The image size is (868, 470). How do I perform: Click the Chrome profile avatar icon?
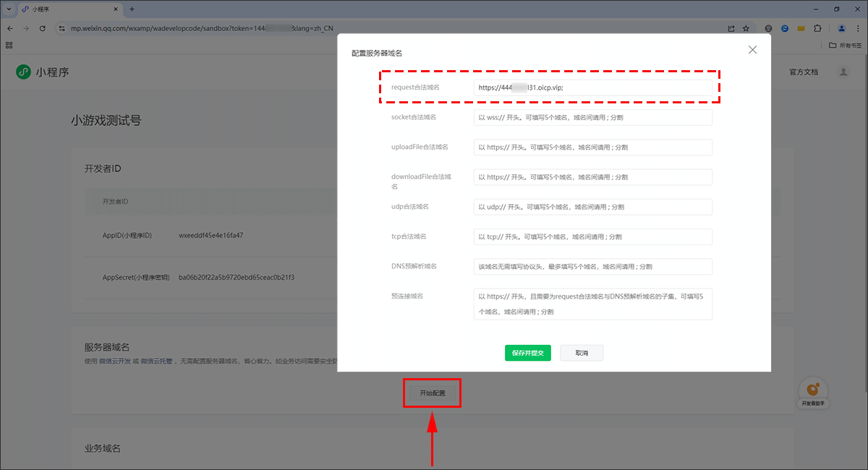point(841,28)
